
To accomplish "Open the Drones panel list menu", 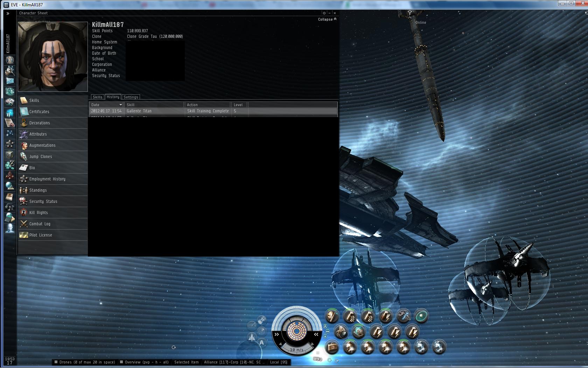I will tap(56, 362).
